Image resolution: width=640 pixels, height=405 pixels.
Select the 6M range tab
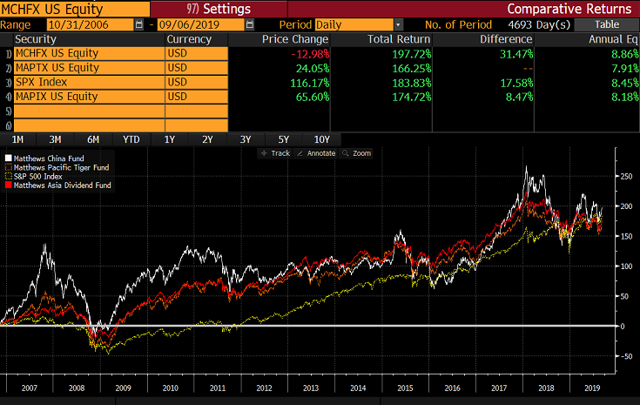[93, 140]
